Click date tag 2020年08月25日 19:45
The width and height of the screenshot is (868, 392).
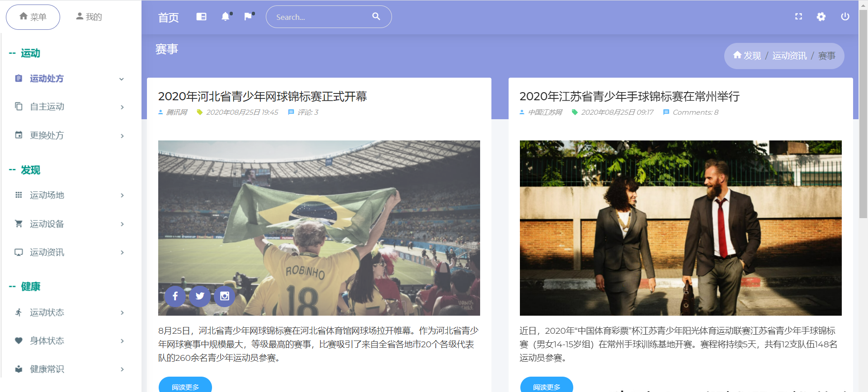click(x=242, y=112)
